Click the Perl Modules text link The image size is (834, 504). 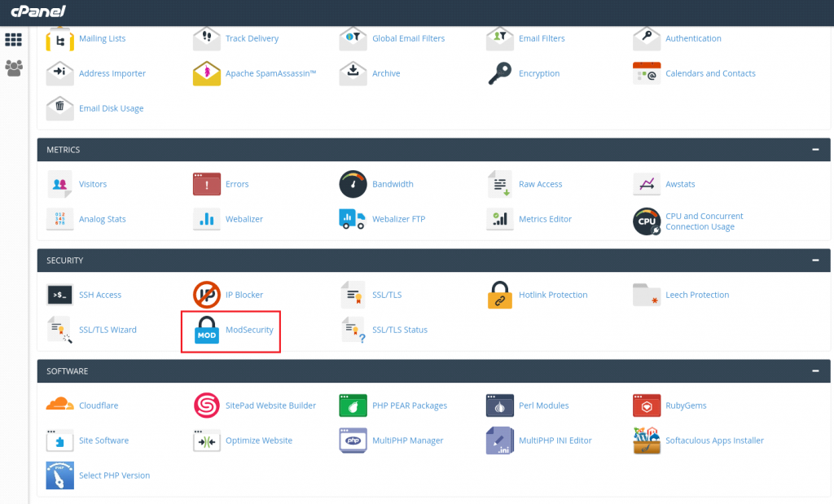[x=543, y=405]
